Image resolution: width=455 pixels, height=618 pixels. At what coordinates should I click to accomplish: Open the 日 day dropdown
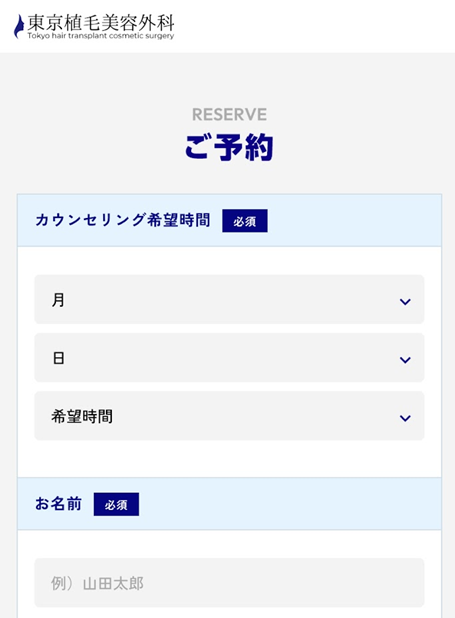[x=229, y=357]
